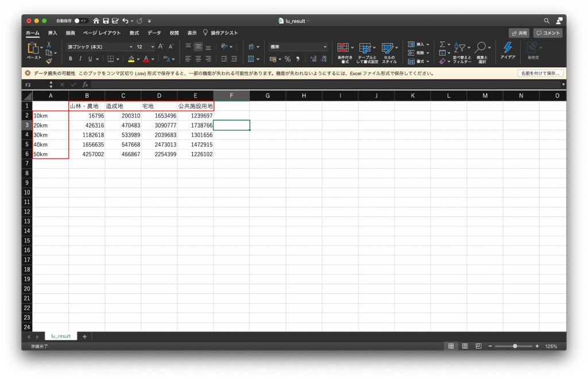Open the 挿入 ribbon tab
588x379 pixels.
[x=52, y=33]
